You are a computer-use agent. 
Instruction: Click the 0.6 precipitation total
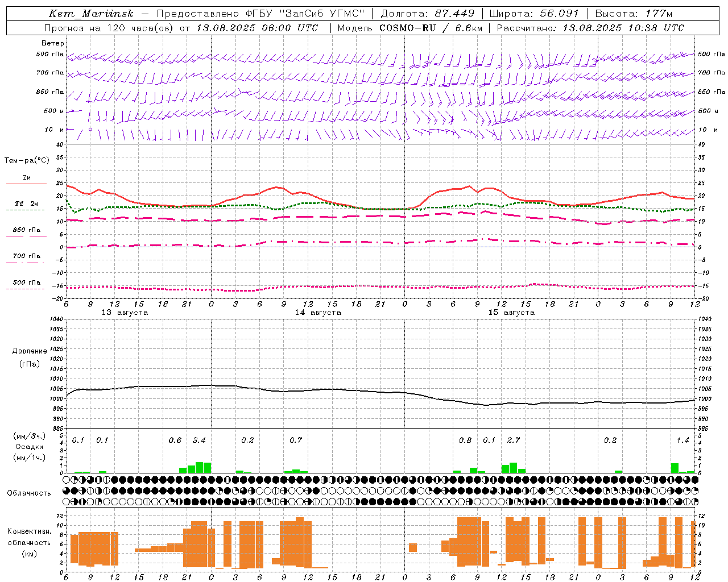click(175, 440)
